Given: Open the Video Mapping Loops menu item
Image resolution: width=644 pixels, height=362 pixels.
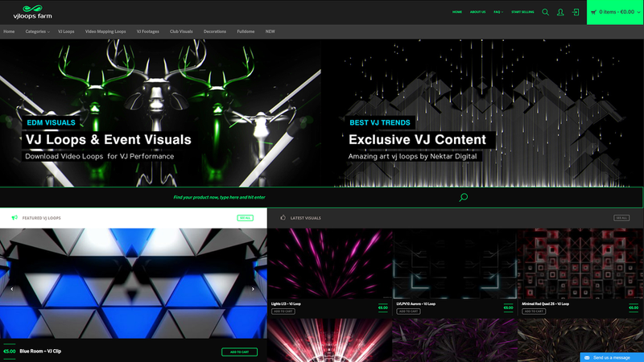Looking at the screenshot, I should 105,31.
